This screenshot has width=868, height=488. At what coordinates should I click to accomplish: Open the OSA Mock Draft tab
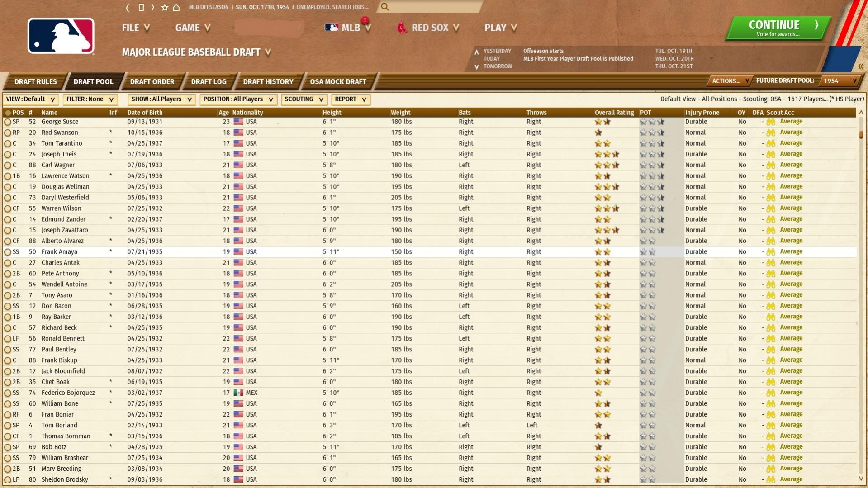pyautogui.click(x=337, y=82)
